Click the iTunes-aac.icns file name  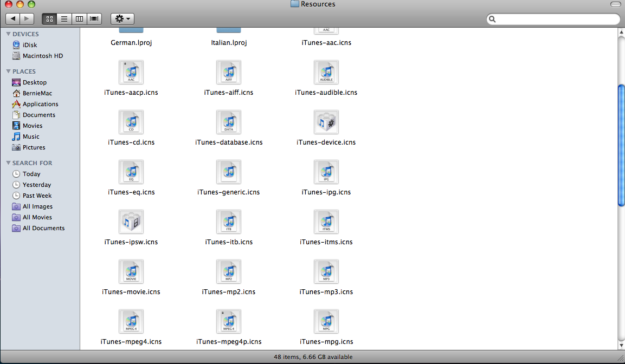326,43
